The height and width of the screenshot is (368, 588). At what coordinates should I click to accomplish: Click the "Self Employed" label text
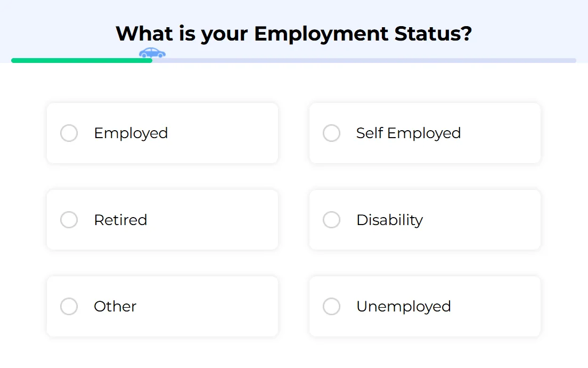(408, 133)
